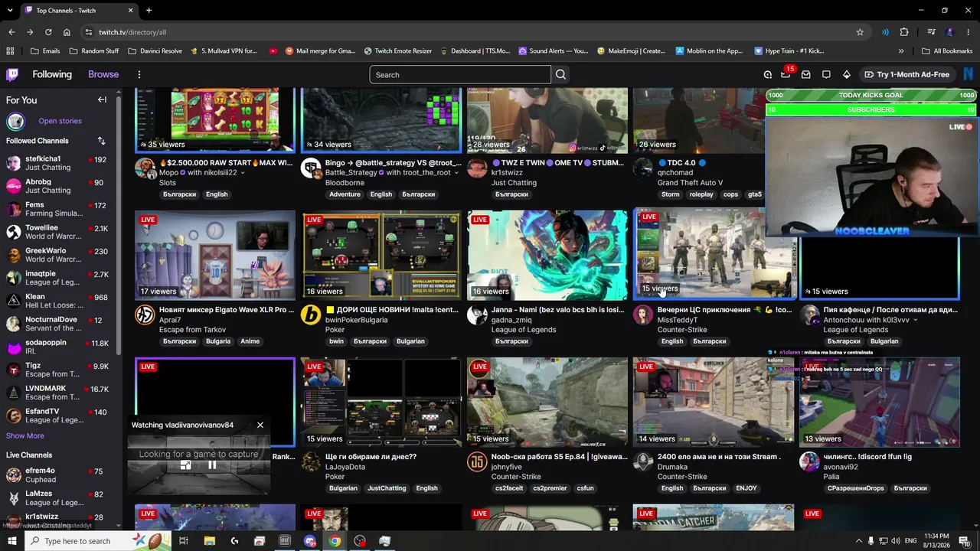Click the Bulgaria tag under Aprai7
Screen dimensions: 980x551
(x=217, y=341)
